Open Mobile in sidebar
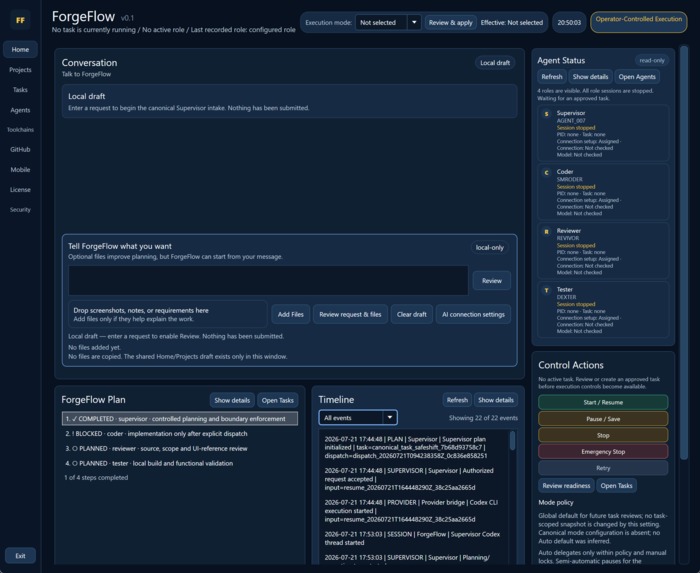This screenshot has width=700, height=573. tap(20, 170)
